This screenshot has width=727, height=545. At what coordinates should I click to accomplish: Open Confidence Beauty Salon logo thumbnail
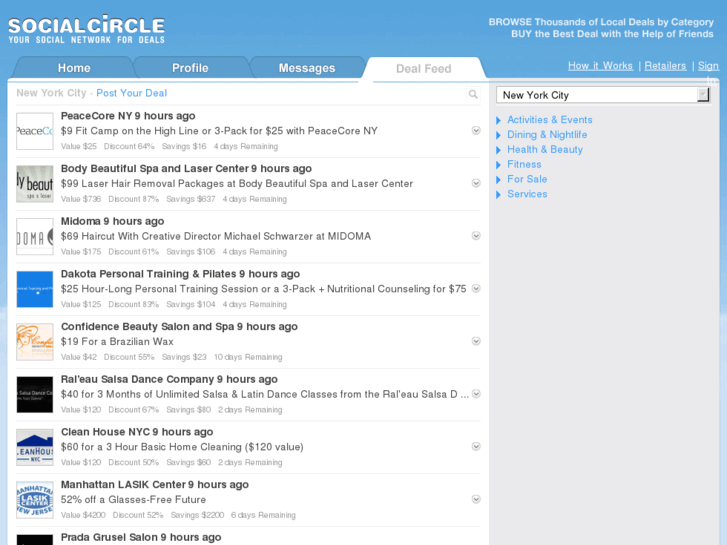tap(35, 342)
